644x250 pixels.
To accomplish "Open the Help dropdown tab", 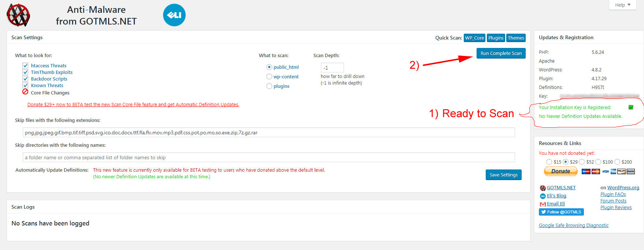I will pos(622,5).
